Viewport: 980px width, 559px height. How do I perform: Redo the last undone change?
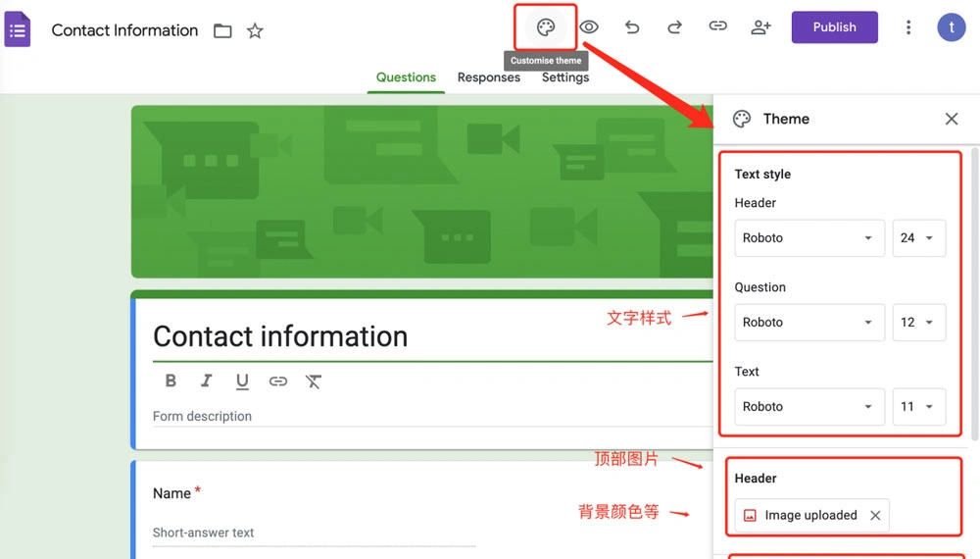[675, 27]
